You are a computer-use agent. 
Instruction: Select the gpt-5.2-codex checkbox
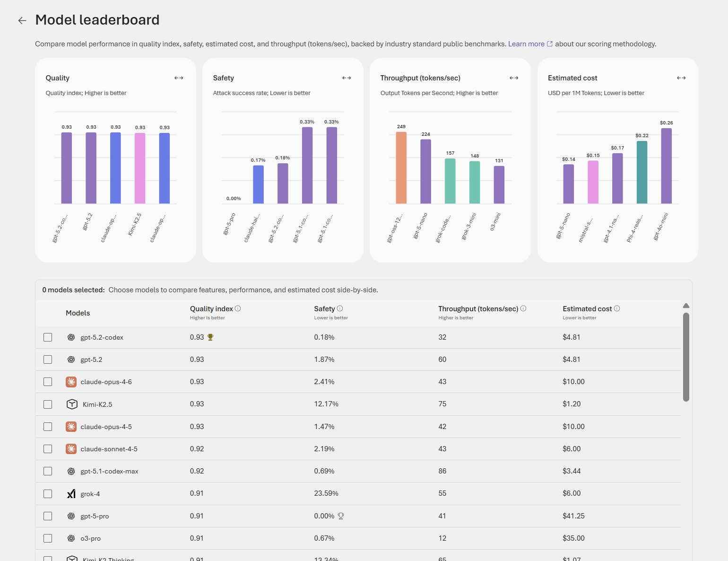[x=48, y=337]
